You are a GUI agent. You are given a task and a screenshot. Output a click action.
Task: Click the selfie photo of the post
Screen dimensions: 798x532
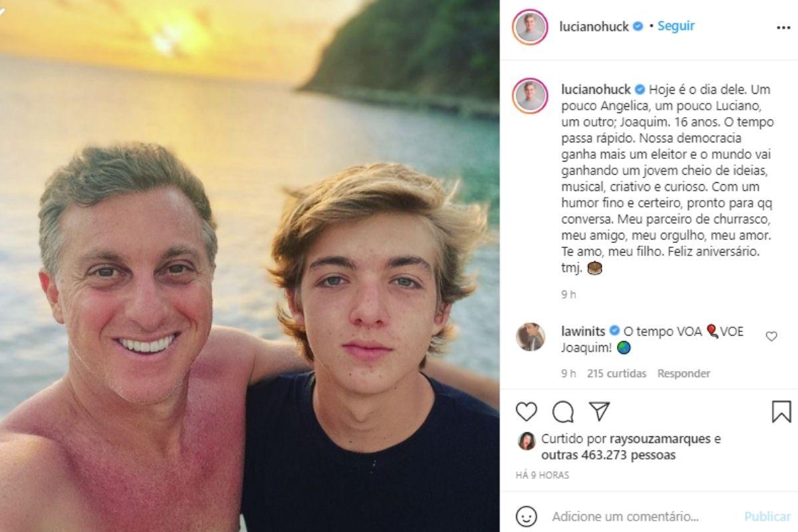pyautogui.click(x=249, y=266)
